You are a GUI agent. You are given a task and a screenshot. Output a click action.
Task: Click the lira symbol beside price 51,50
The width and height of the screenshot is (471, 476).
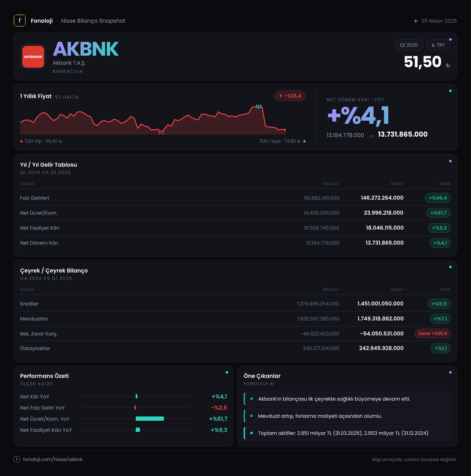pos(448,65)
